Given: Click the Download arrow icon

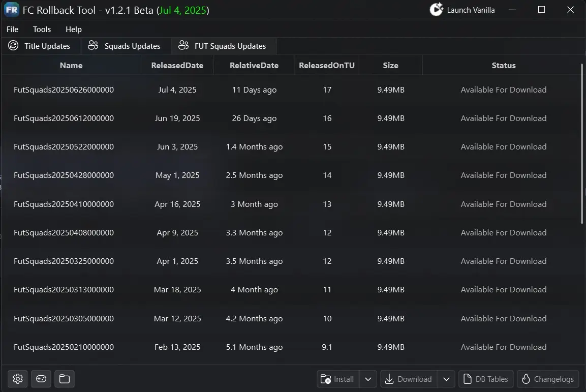Looking at the screenshot, I should [x=389, y=379].
